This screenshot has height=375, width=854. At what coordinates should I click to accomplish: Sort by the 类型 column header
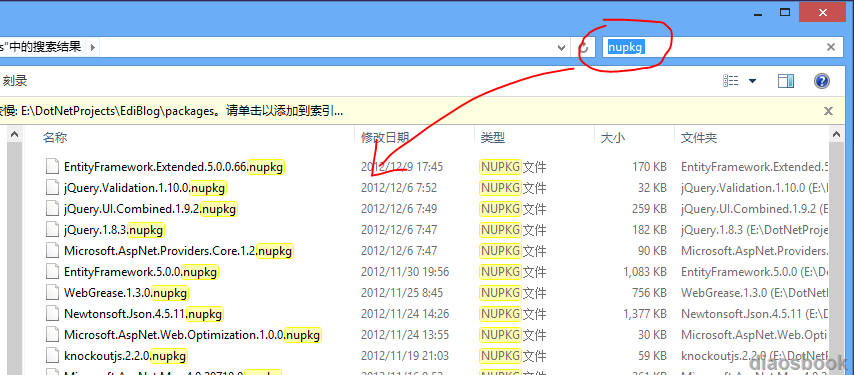point(493,138)
